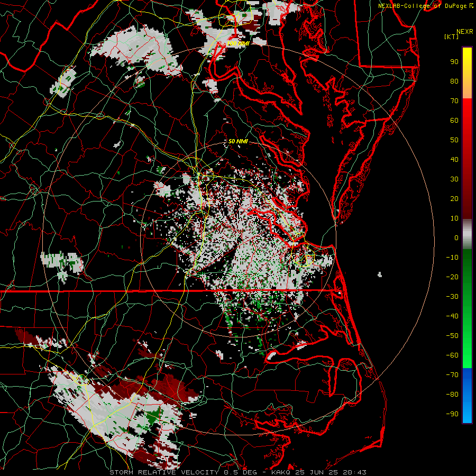Pick the orange segment of the color bar
The width and height of the screenshot is (476, 476).
467,89
